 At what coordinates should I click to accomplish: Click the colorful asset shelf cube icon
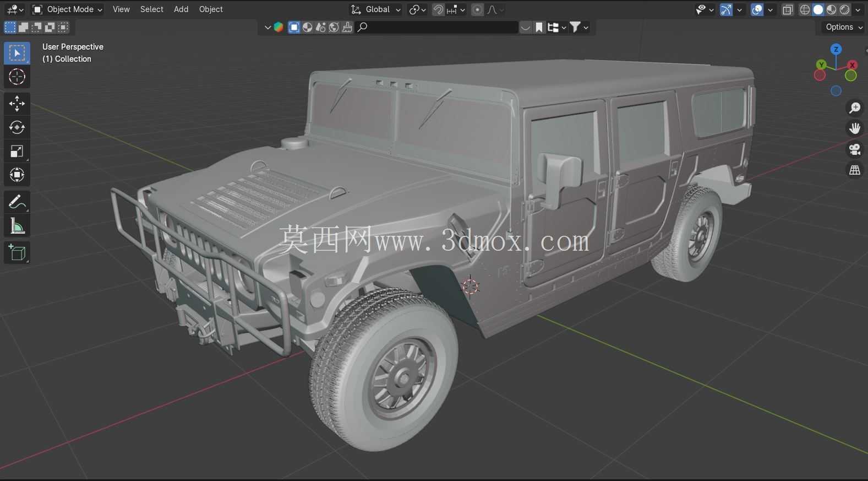279,27
